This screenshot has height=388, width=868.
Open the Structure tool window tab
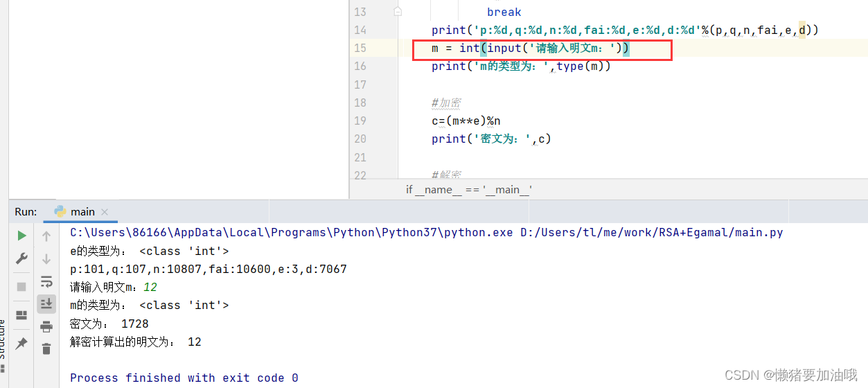[x=3, y=346]
